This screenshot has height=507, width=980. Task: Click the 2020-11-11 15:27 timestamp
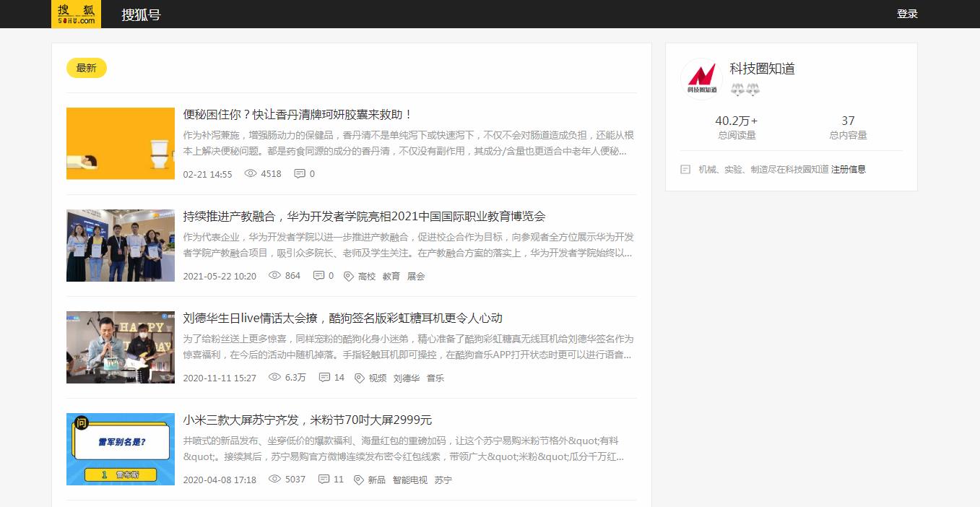[220, 378]
